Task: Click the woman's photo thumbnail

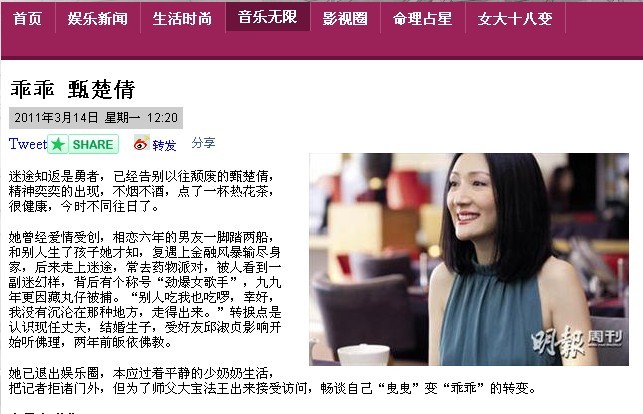Action: coord(469,259)
